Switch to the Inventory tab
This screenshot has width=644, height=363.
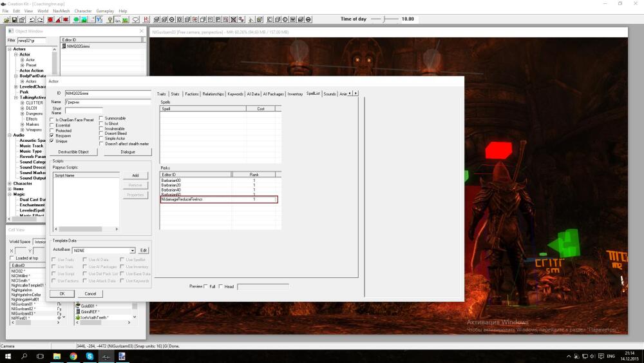pyautogui.click(x=295, y=94)
